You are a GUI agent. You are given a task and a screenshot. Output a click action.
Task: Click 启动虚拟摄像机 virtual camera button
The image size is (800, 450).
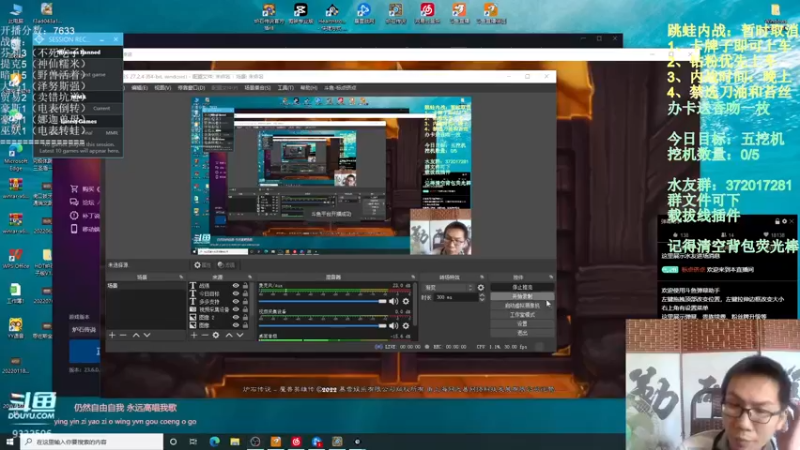click(x=522, y=306)
